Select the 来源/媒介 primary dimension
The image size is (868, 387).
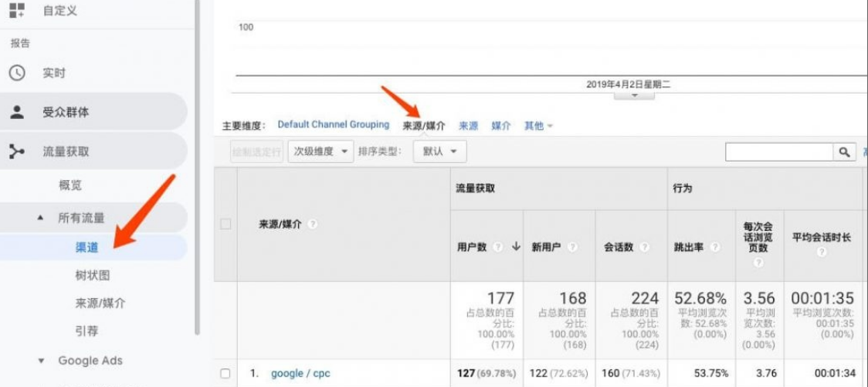coord(423,126)
